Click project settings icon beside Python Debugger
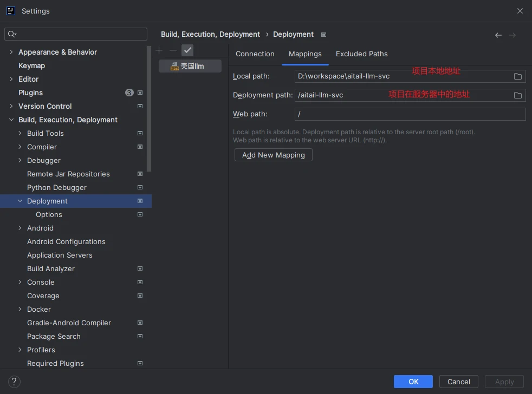The height and width of the screenshot is (394, 532). pos(140,187)
